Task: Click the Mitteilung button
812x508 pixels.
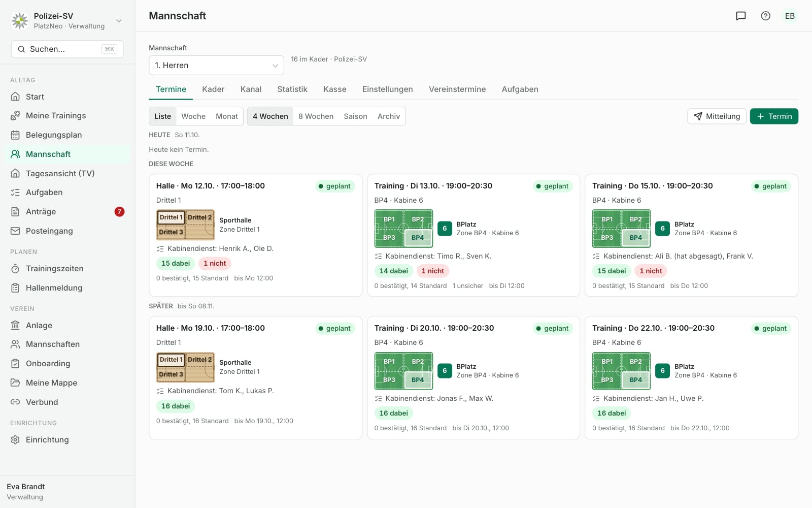Action: click(717, 116)
